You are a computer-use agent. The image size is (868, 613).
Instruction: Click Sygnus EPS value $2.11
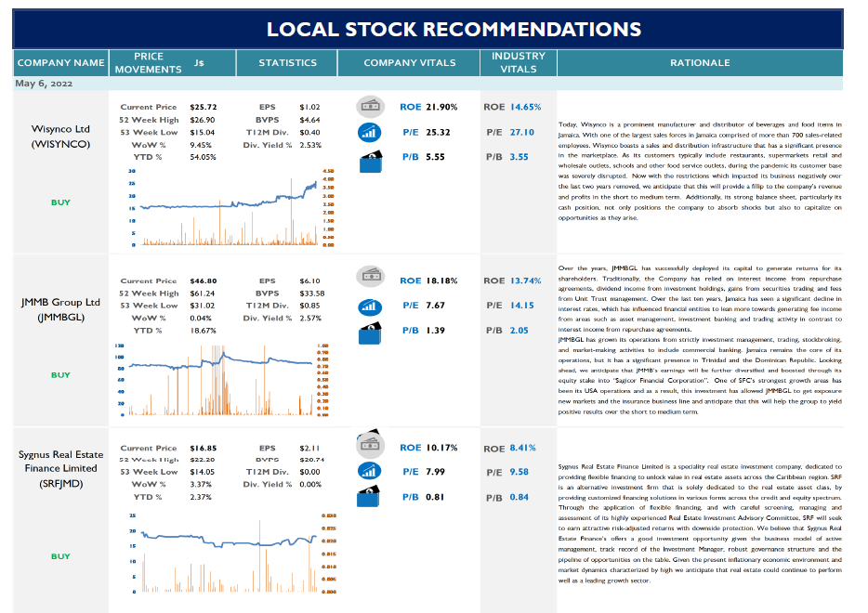pyautogui.click(x=309, y=448)
